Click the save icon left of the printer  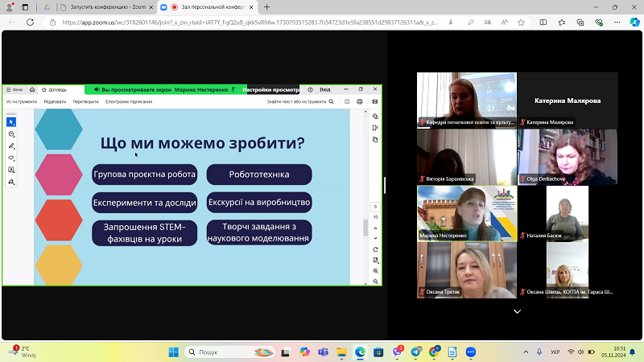pos(347,102)
